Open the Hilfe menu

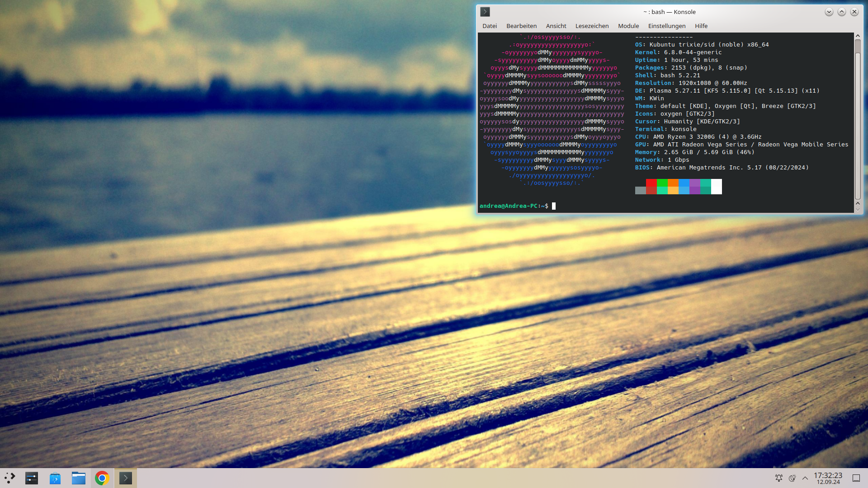701,26
